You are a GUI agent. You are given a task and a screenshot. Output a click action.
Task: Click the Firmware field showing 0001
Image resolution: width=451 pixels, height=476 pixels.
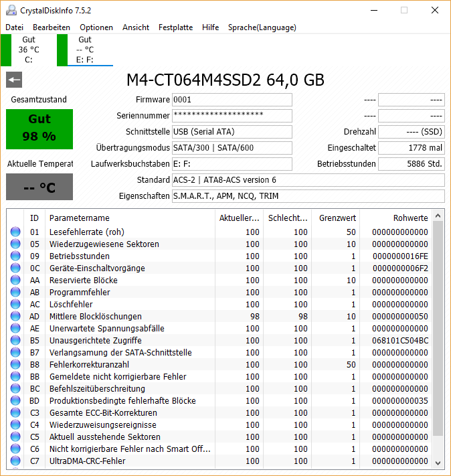pyautogui.click(x=232, y=100)
